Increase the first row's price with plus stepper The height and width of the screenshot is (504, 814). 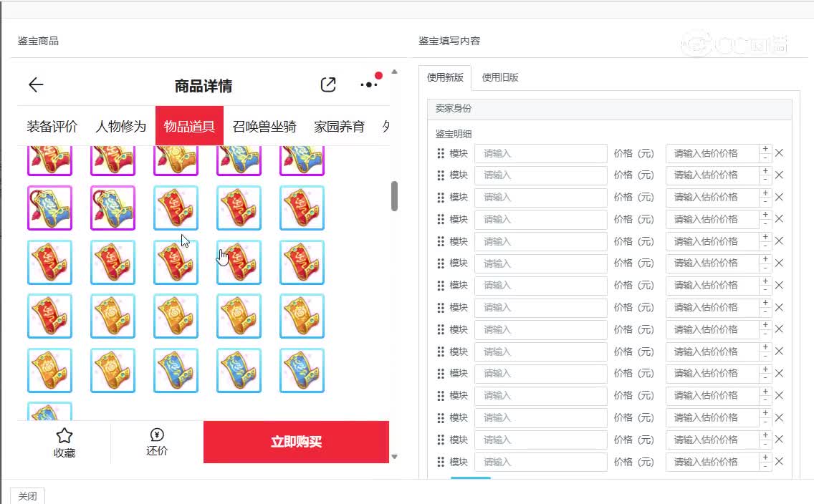765,149
